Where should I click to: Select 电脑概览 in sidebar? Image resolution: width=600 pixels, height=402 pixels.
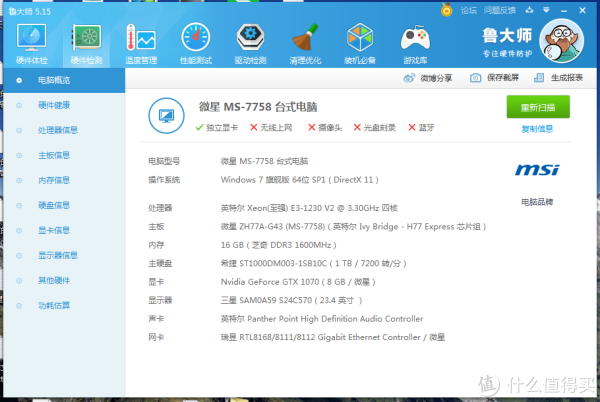click(x=64, y=80)
